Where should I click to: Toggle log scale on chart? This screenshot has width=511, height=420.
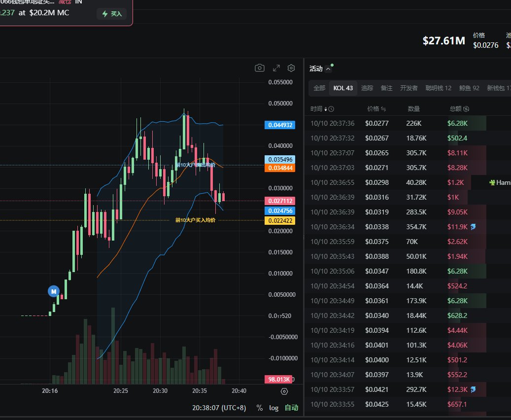[x=274, y=408]
